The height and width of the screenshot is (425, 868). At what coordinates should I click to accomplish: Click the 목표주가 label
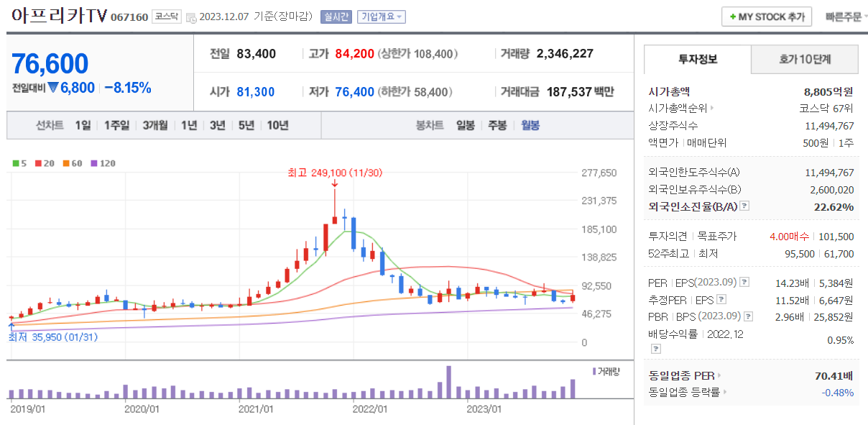pos(717,237)
